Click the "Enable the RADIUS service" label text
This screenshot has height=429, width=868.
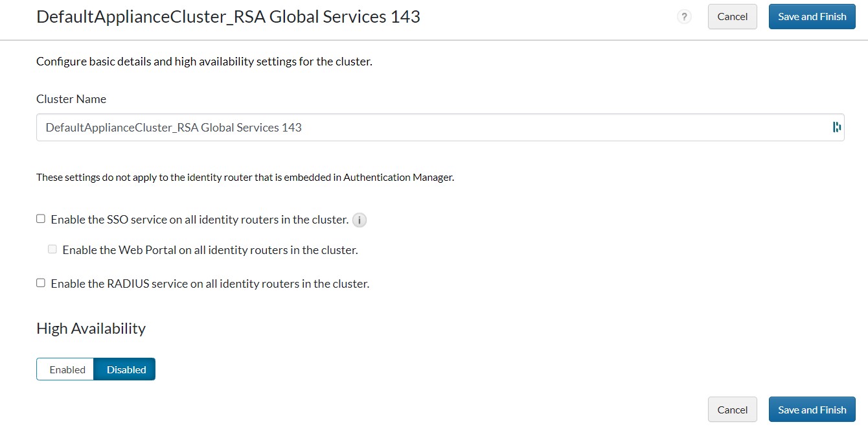click(210, 284)
